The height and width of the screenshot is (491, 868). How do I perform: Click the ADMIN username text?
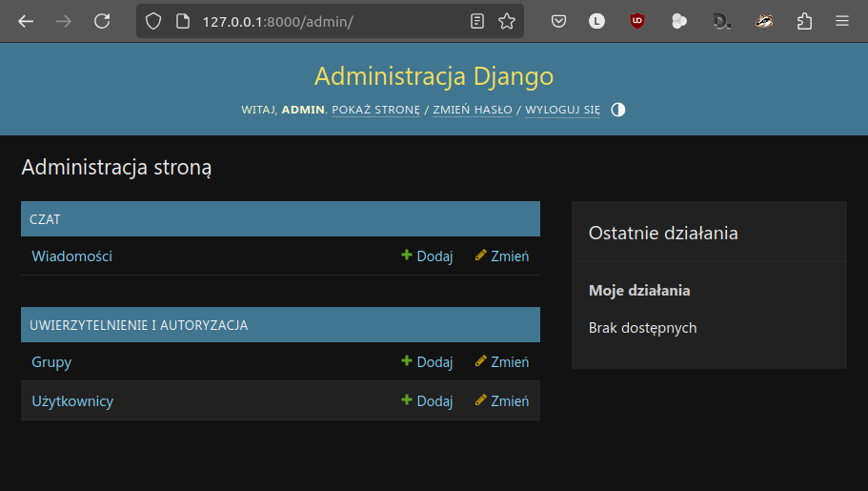(x=303, y=110)
